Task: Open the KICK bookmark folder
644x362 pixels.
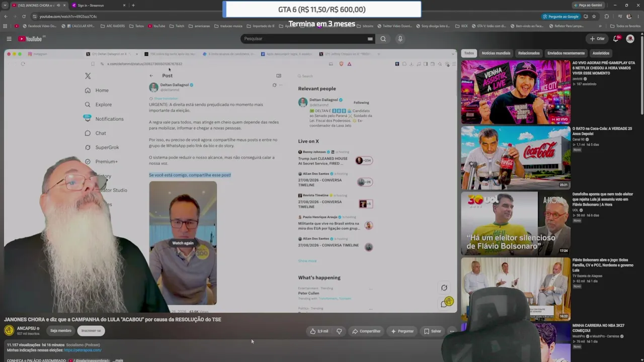Action: pyautogui.click(x=461, y=26)
